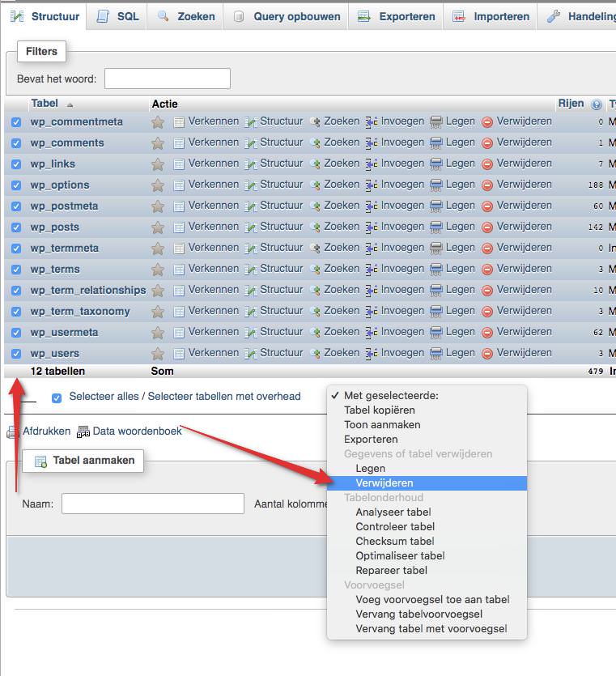Click red Verwijderen icon for wp_posts

coord(487,227)
